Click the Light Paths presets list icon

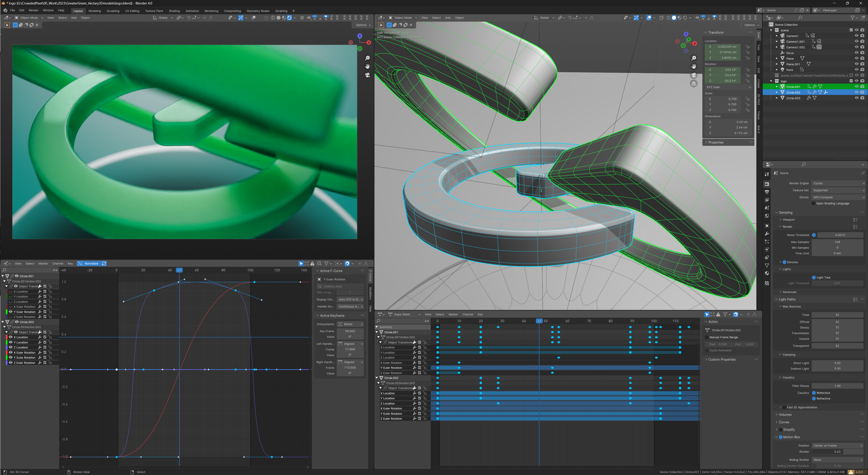[x=856, y=299]
